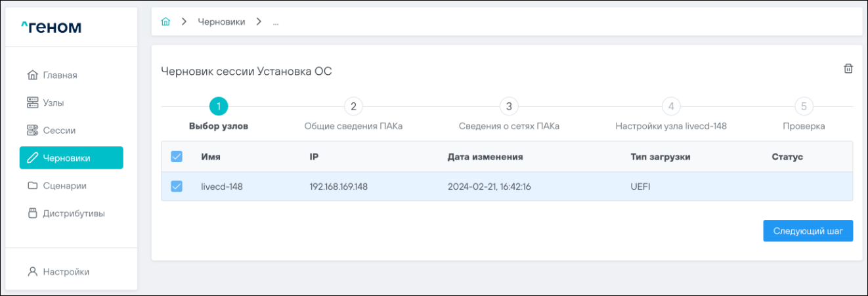Open Главная page from sidebar
868x296 pixels.
(x=60, y=75)
